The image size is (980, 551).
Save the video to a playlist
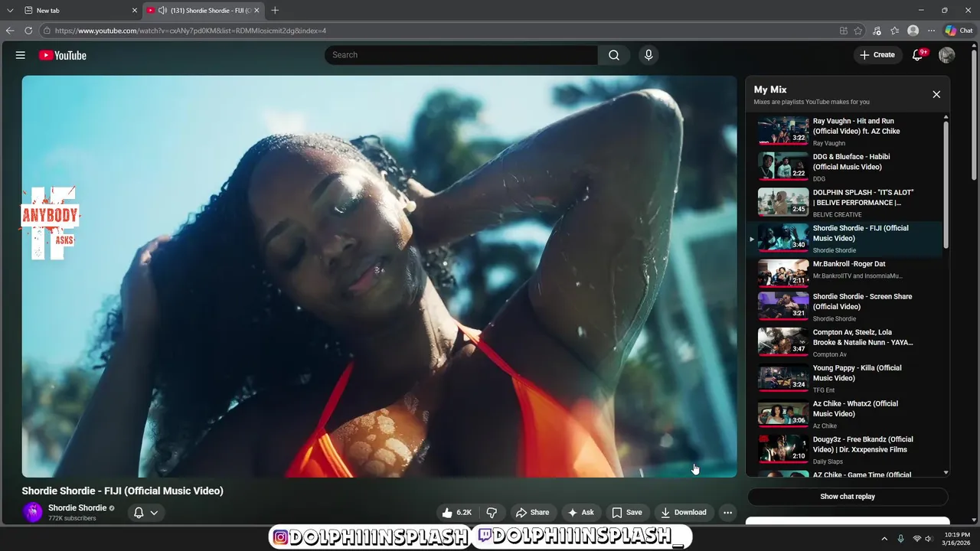pyautogui.click(x=627, y=513)
